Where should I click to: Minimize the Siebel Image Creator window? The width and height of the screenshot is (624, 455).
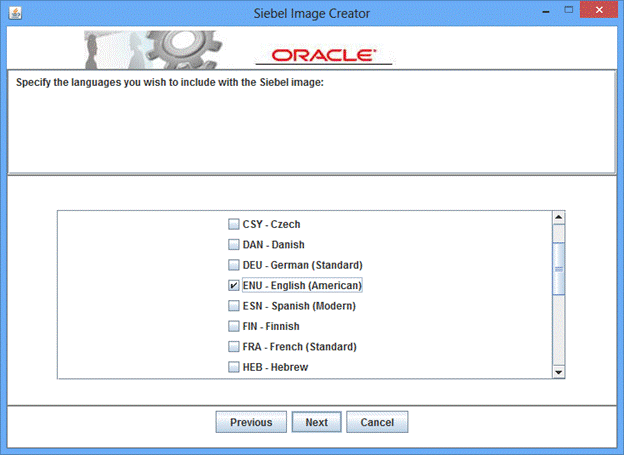click(546, 12)
